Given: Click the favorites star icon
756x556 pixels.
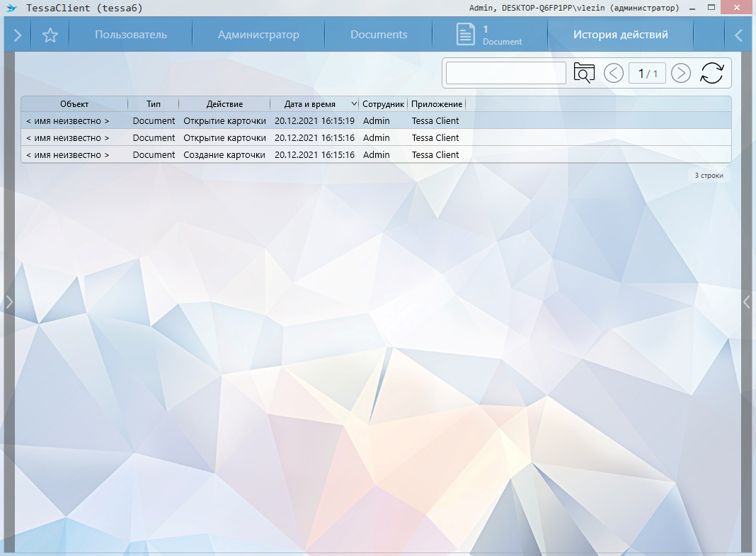Looking at the screenshot, I should [x=50, y=35].
